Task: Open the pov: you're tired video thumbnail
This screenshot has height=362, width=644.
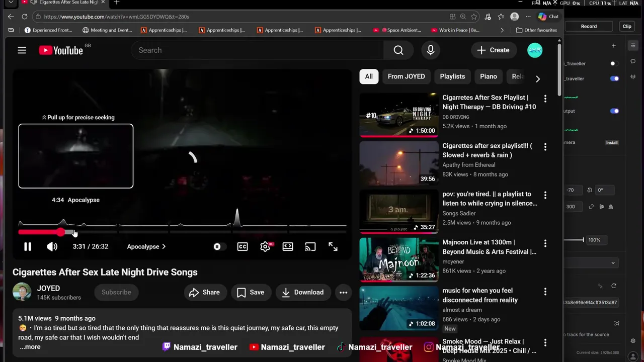Action: (x=399, y=212)
